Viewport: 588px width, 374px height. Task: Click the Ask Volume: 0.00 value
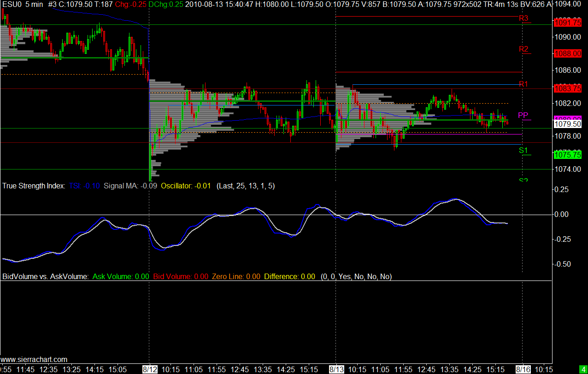(x=121, y=277)
